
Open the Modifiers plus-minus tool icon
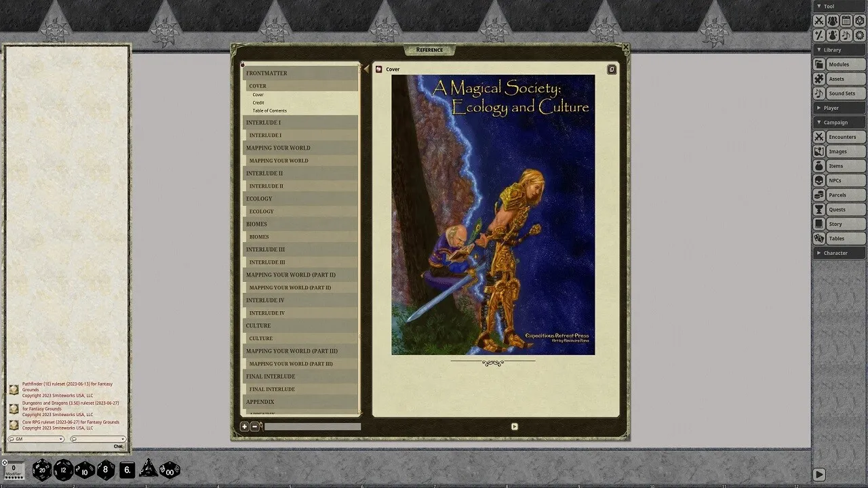pos(819,35)
